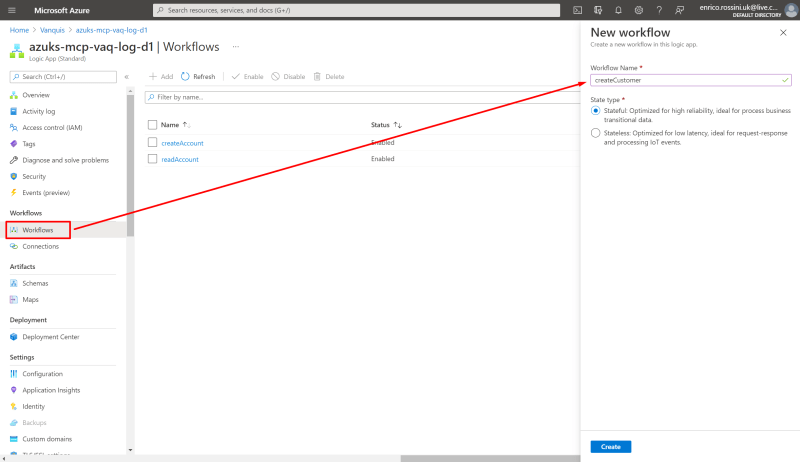Go to Vanquis breadcrumb

pos(53,30)
